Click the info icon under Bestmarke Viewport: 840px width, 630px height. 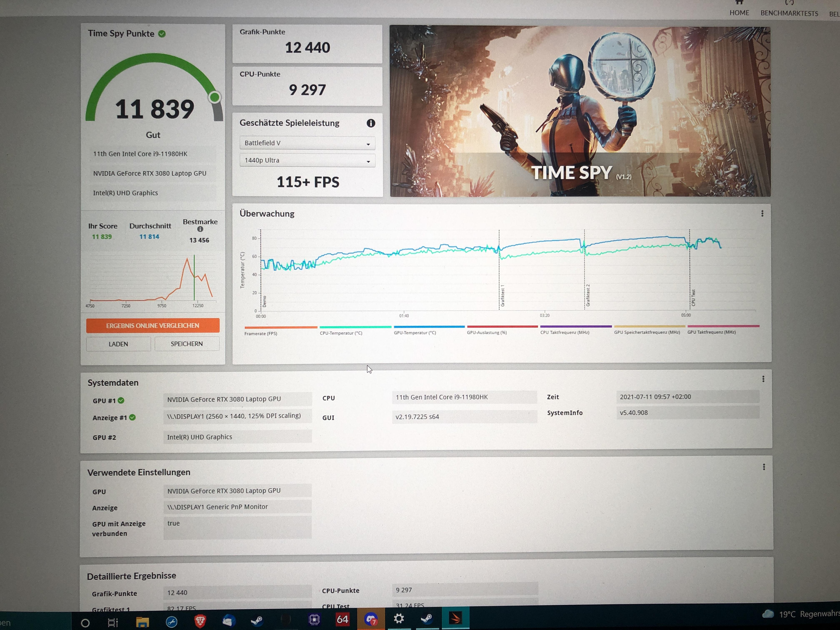[x=200, y=229]
